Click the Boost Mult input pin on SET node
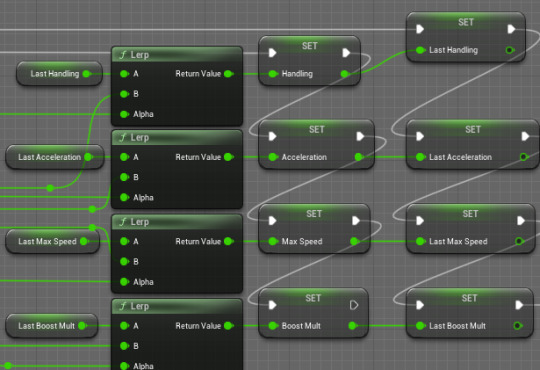540x370 pixels. (272, 326)
